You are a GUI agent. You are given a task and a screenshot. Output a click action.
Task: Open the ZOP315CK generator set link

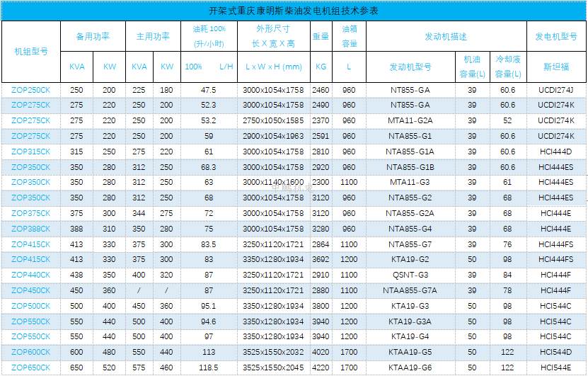point(31,152)
